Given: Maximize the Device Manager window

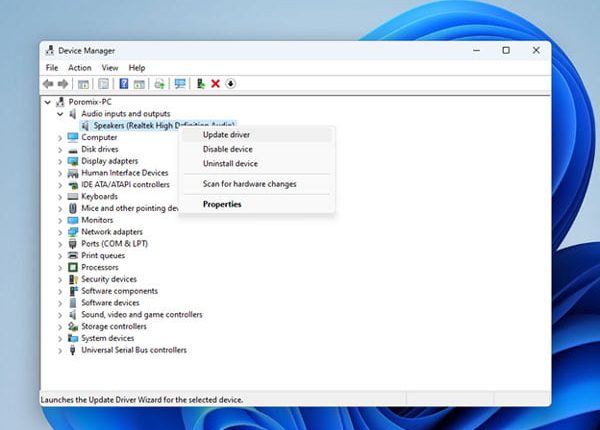Looking at the screenshot, I should (x=506, y=50).
